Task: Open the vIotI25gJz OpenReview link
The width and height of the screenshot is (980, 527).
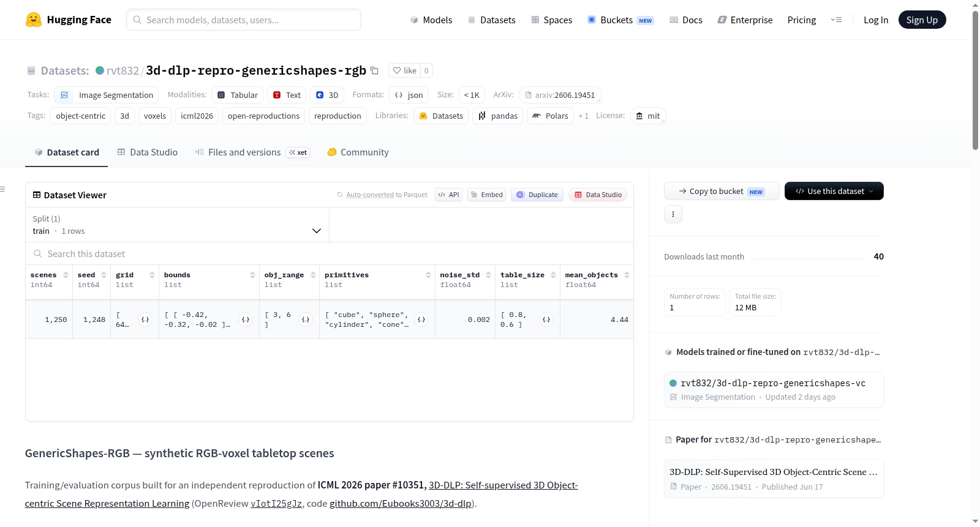Action: (276, 504)
